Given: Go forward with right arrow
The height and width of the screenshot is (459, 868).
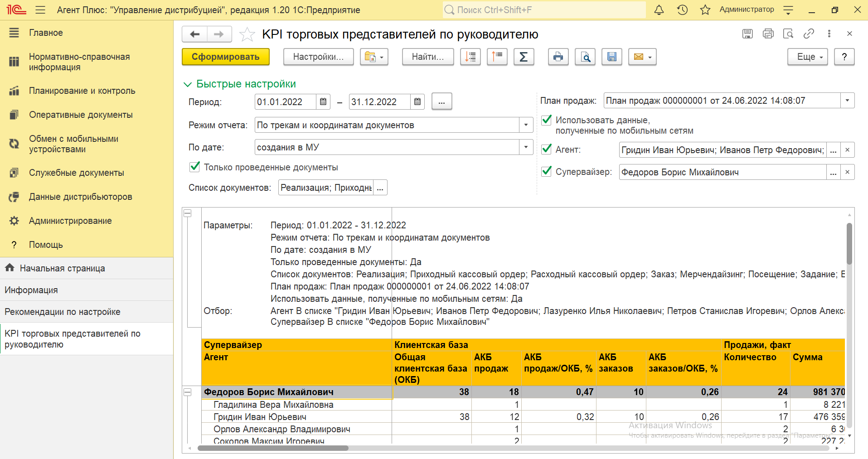Looking at the screenshot, I should coord(219,34).
